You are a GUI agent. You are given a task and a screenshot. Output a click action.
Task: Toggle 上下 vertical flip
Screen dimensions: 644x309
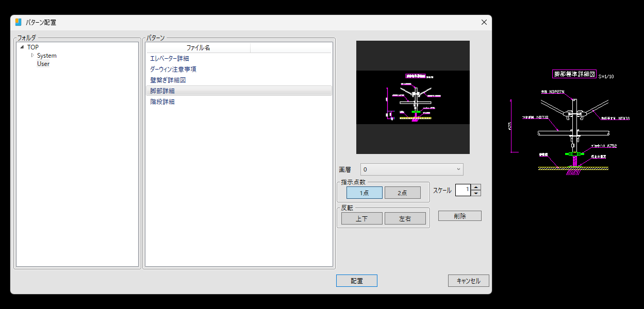[361, 218]
